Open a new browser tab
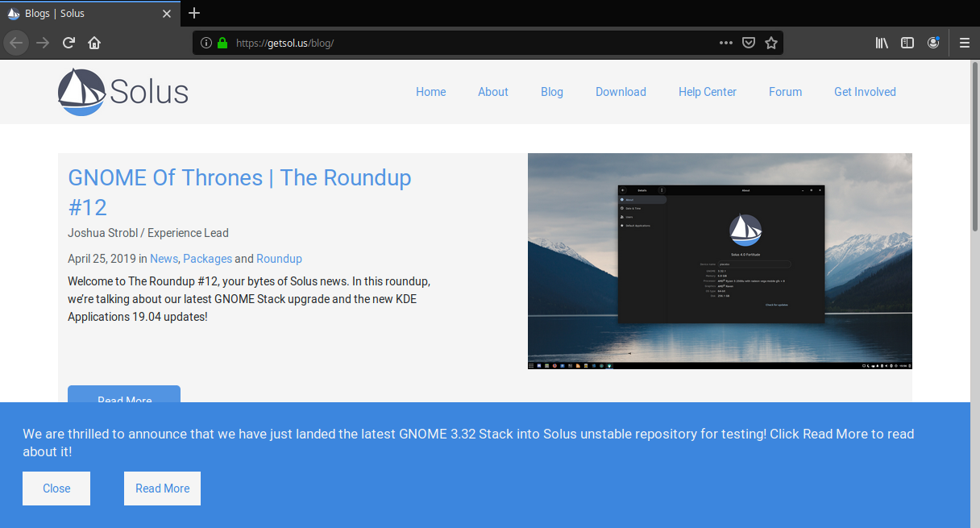This screenshot has height=528, width=980. (194, 13)
